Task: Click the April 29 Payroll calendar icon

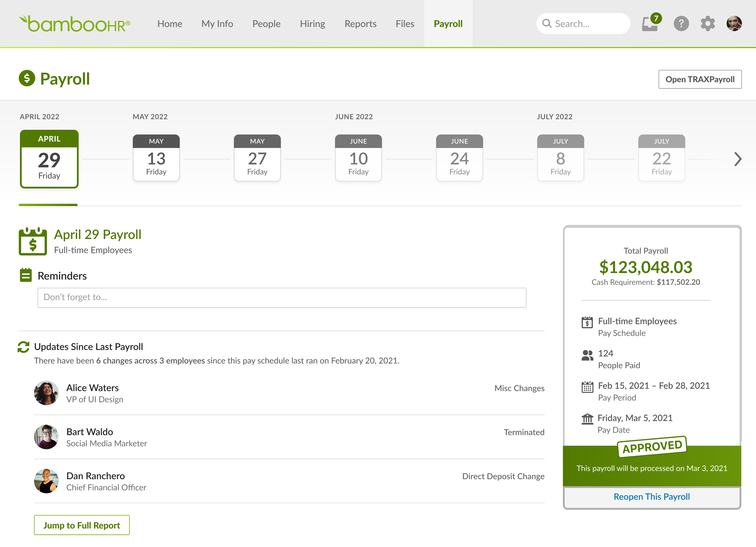Action: [33, 241]
